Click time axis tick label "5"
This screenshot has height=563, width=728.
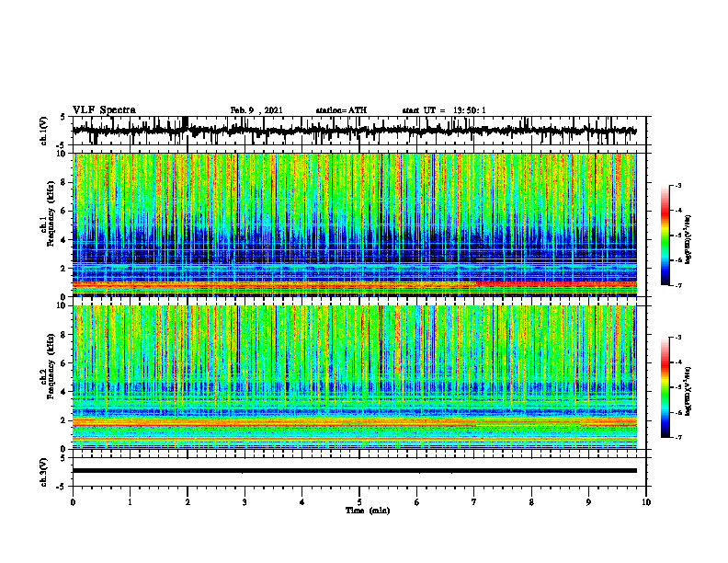pyautogui.click(x=359, y=502)
